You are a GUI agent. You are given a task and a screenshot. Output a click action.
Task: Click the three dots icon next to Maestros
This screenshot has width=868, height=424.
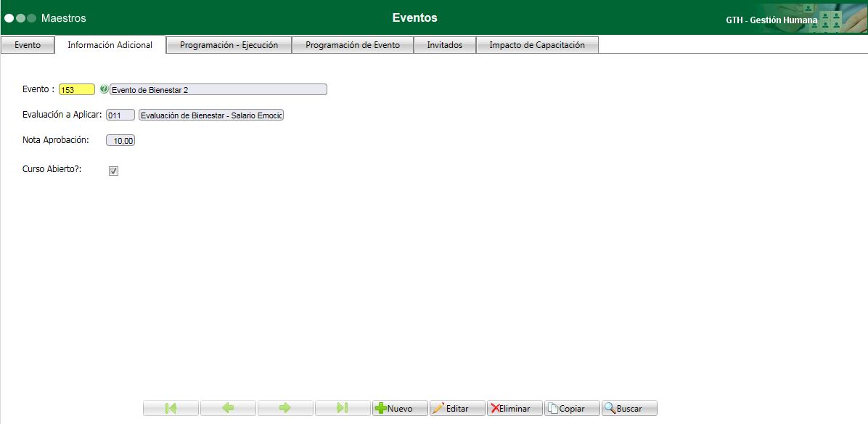[20, 18]
